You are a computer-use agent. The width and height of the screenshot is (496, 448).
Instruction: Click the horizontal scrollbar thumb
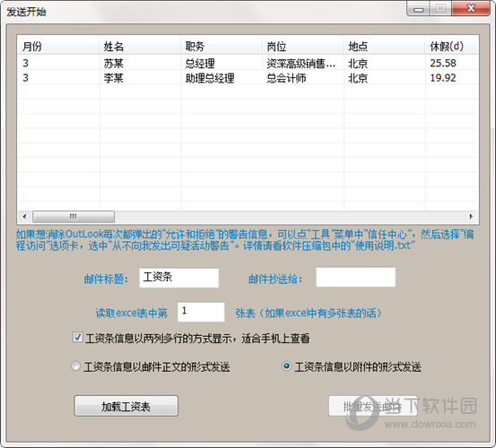(x=74, y=217)
